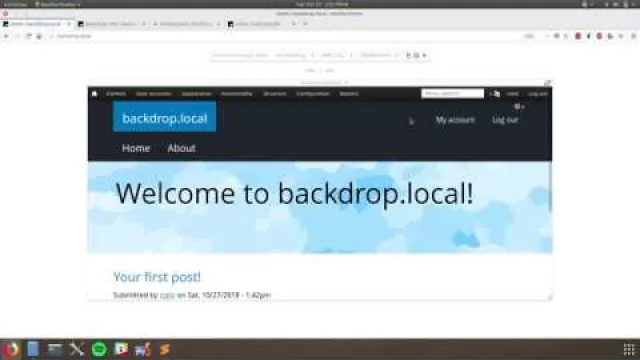Show applications grid in dock corner

pyautogui.click(x=629, y=349)
